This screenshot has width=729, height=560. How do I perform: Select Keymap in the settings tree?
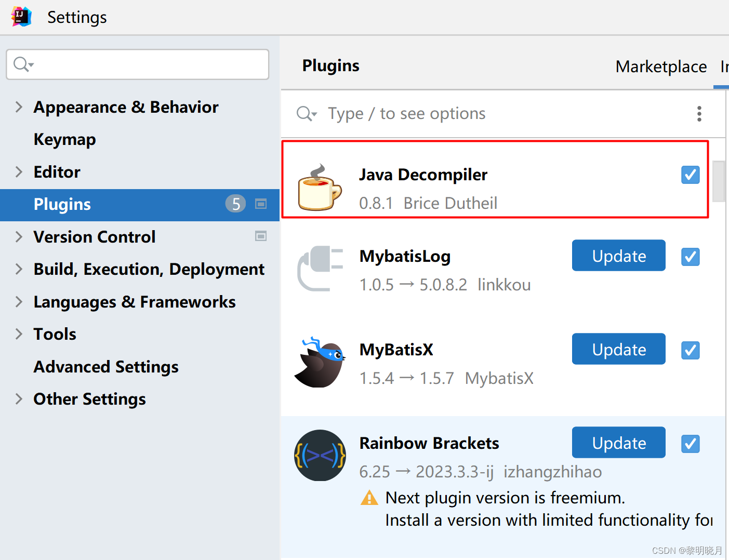(x=65, y=139)
